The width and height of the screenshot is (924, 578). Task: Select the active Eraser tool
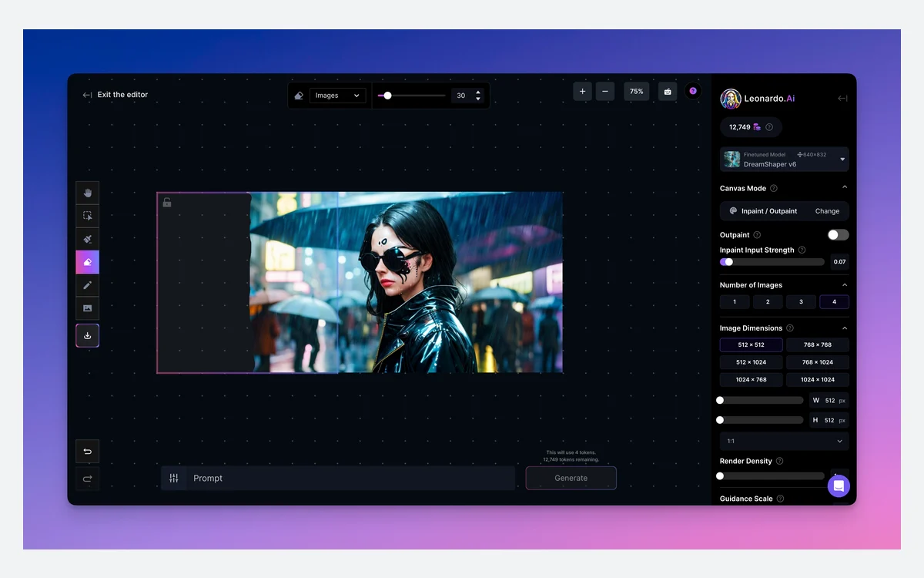pyautogui.click(x=87, y=262)
